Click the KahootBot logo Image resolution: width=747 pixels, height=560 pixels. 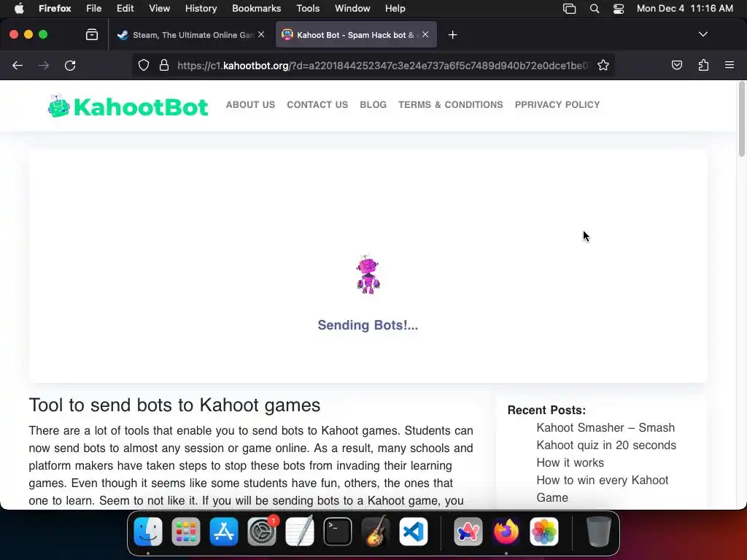[128, 106]
